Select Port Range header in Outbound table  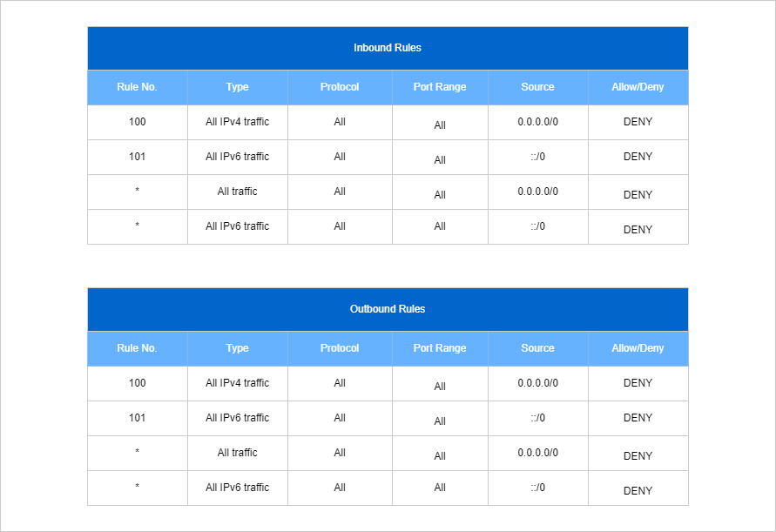point(440,348)
